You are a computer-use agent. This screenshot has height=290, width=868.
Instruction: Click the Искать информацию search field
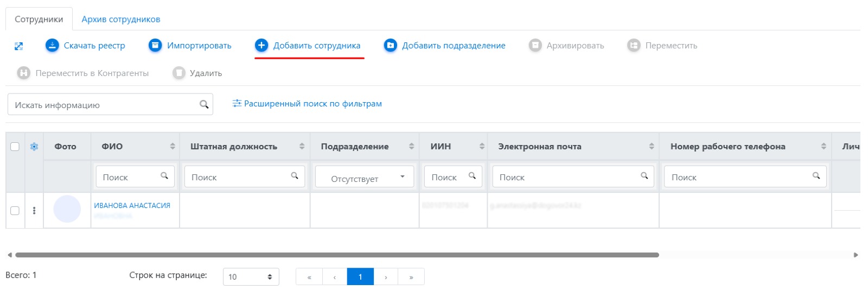pyautogui.click(x=103, y=105)
